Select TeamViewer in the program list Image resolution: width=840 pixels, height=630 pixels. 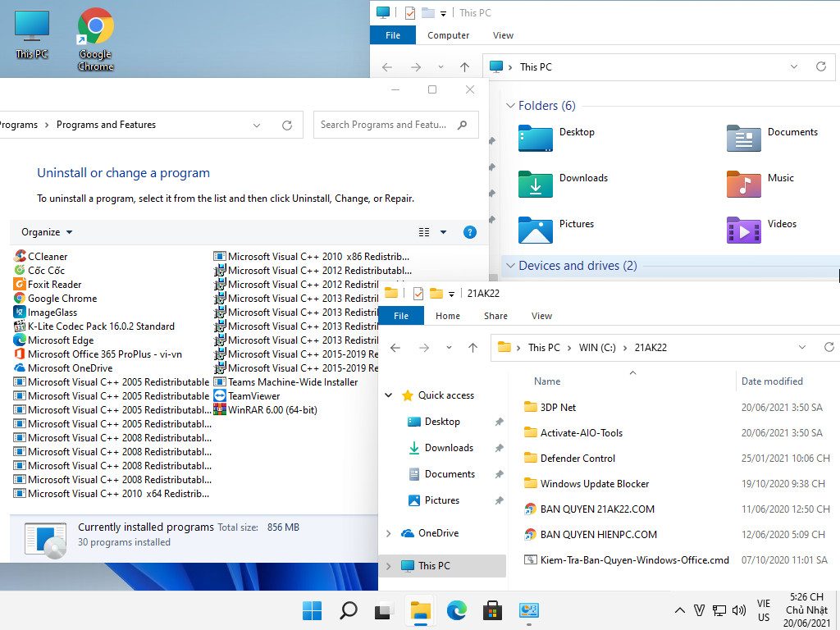coord(247,396)
